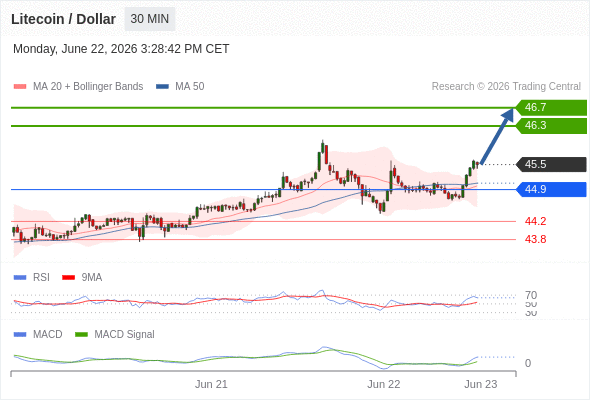Screen dimensions: 590x400
Task: Click the Jun 23 date axis label
Action: [x=481, y=385]
